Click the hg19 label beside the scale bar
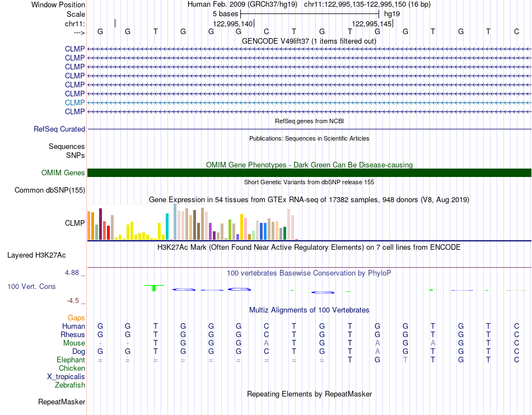This screenshot has height=415, width=532. pos(392,14)
